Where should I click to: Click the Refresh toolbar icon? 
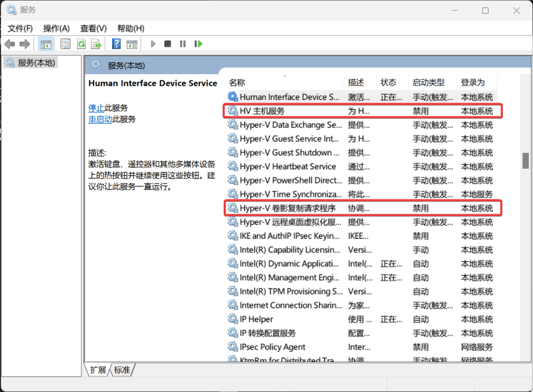pos(81,44)
